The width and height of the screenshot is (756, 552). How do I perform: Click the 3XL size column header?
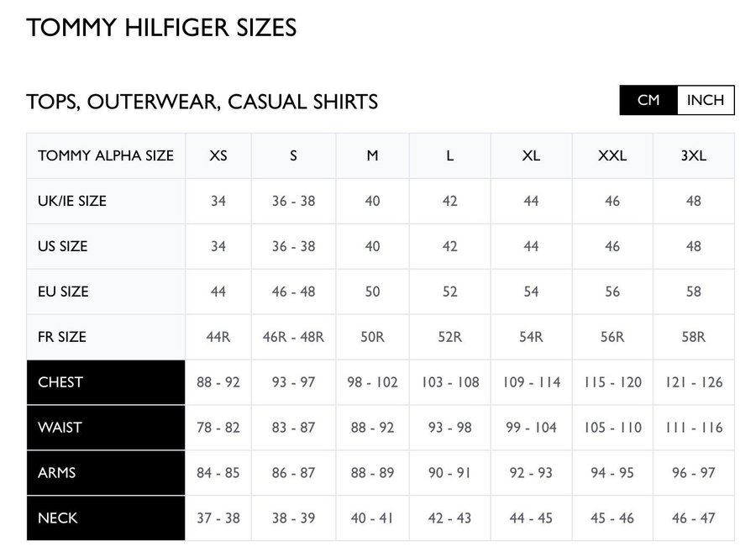[x=693, y=155]
